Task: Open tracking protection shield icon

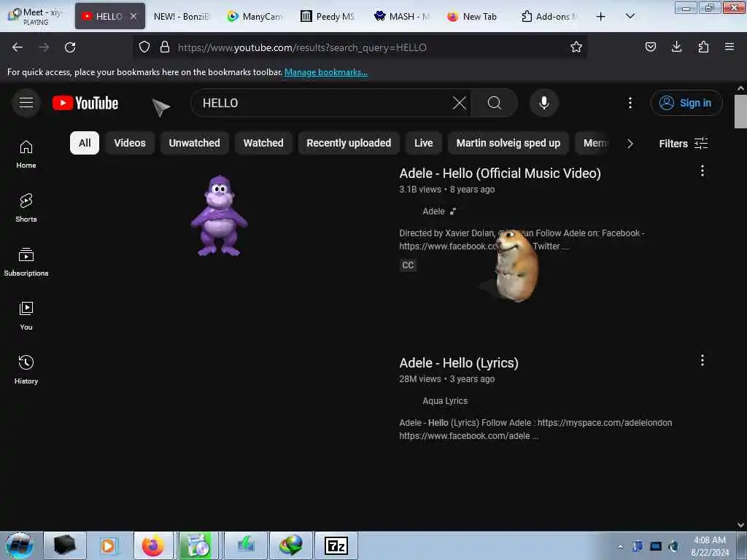Action: (144, 47)
